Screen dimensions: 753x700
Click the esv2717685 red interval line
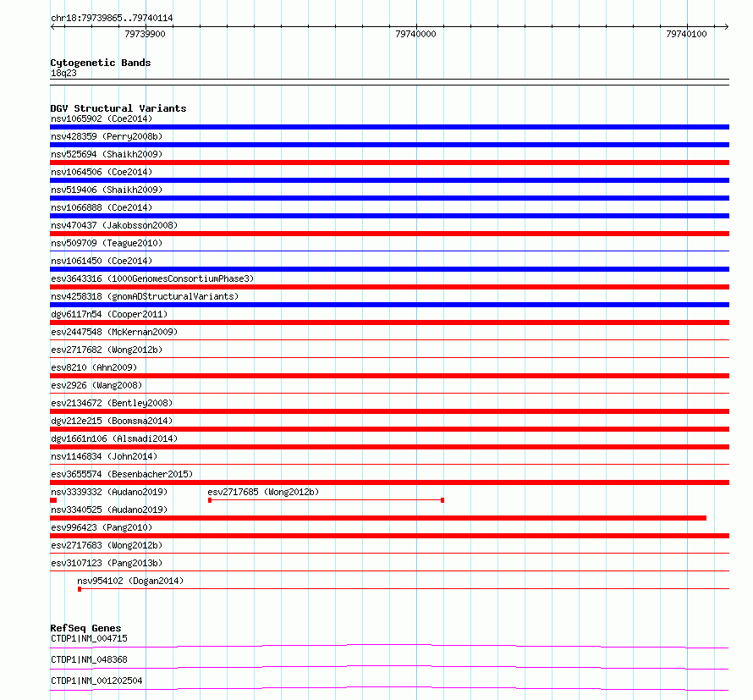(326, 500)
